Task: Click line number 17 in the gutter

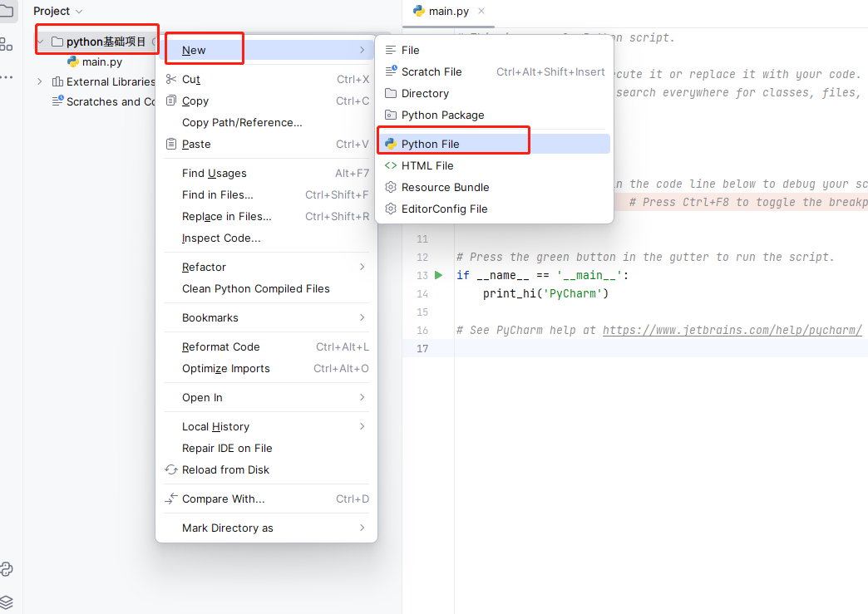Action: [422, 348]
